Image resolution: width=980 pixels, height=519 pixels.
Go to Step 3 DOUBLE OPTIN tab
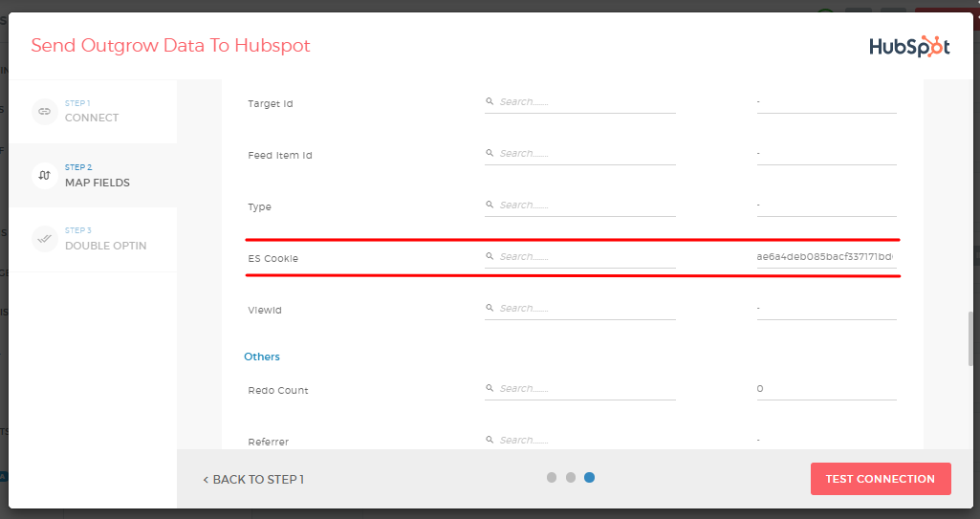coord(93,239)
